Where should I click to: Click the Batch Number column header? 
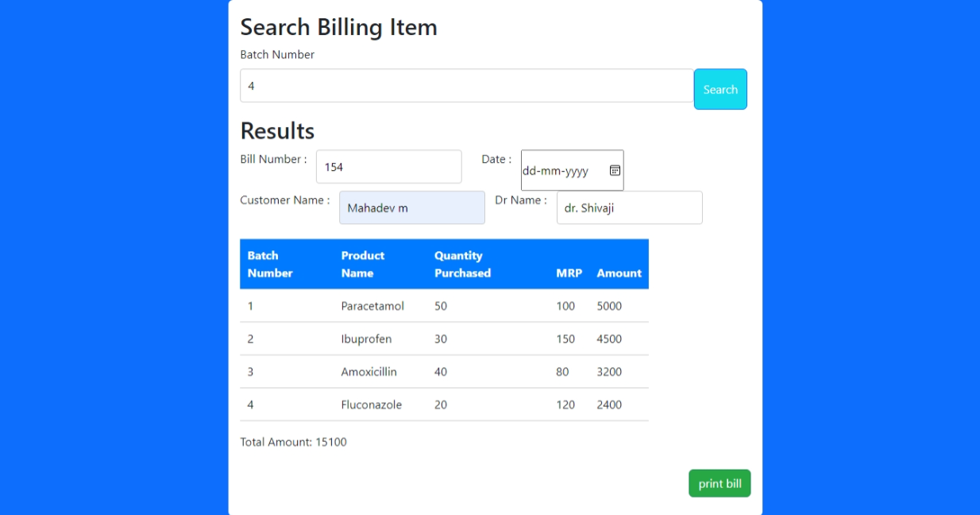pos(271,264)
